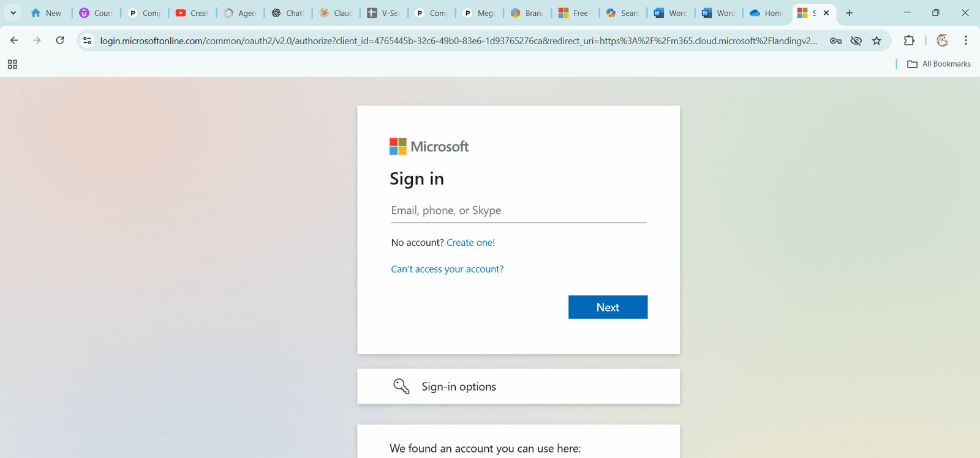Click the third-party cookies blocked eye icon

point(856,40)
